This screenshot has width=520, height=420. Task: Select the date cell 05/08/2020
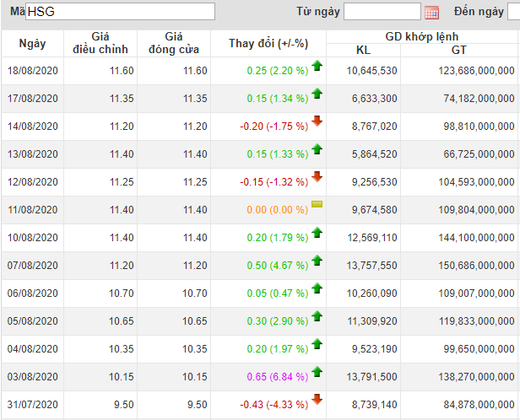coord(32,321)
